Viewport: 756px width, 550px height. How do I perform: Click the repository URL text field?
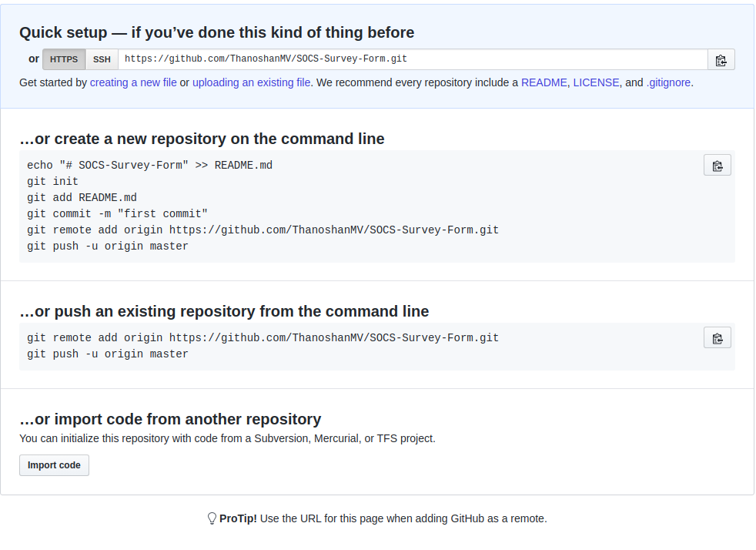point(412,59)
